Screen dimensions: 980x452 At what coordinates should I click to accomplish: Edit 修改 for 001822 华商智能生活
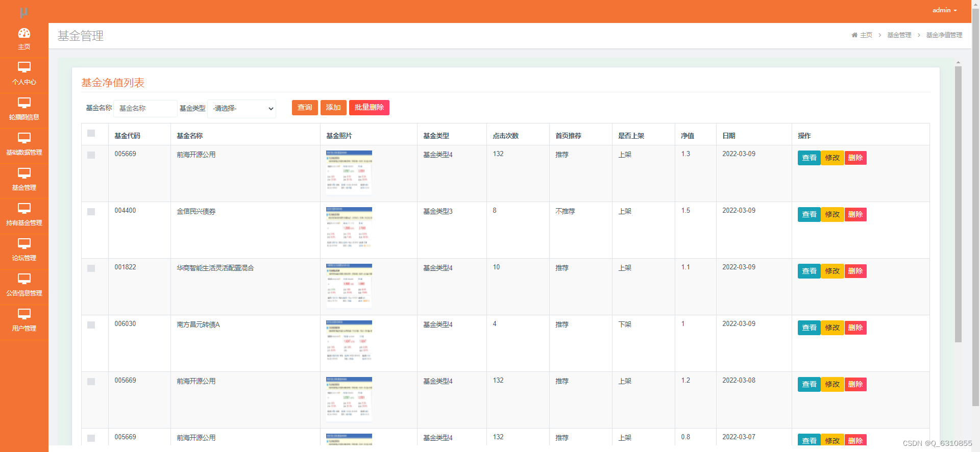[x=832, y=271]
